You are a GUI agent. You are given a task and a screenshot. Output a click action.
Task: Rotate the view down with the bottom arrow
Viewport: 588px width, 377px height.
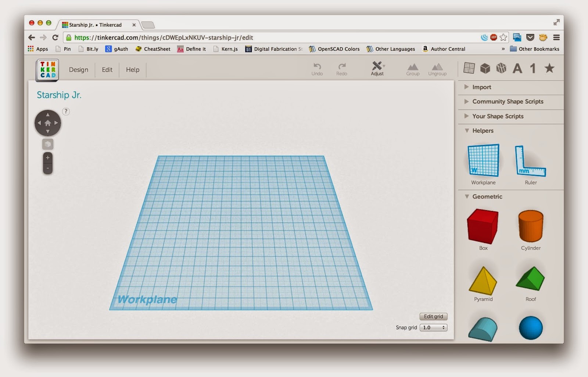[48, 131]
